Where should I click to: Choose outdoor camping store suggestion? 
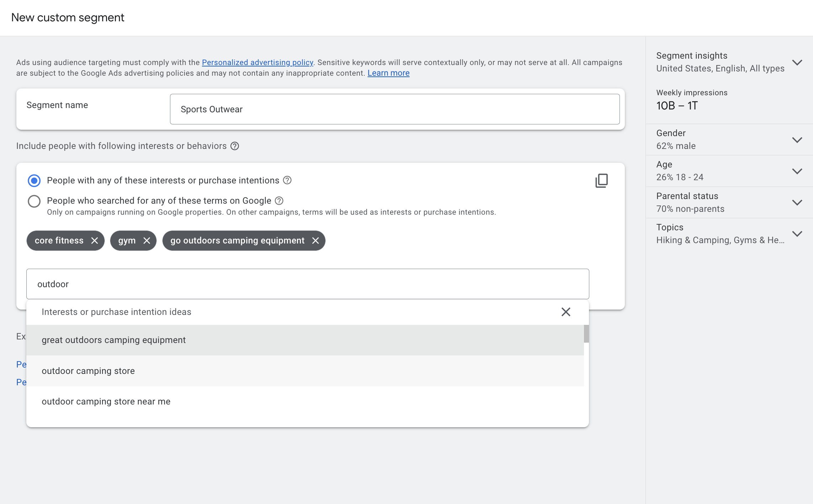click(88, 371)
